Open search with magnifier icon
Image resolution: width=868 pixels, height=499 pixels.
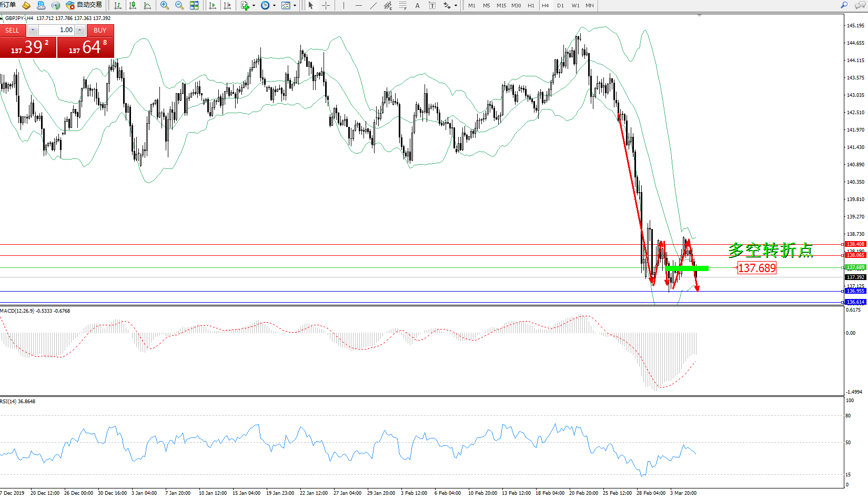(x=844, y=5)
